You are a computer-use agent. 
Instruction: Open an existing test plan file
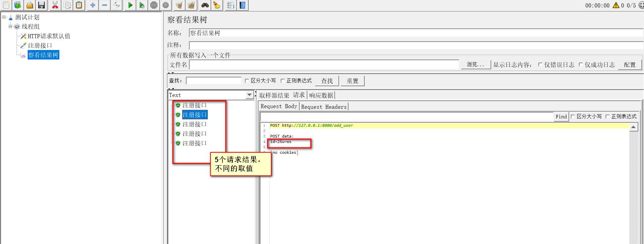pyautogui.click(x=30, y=5)
